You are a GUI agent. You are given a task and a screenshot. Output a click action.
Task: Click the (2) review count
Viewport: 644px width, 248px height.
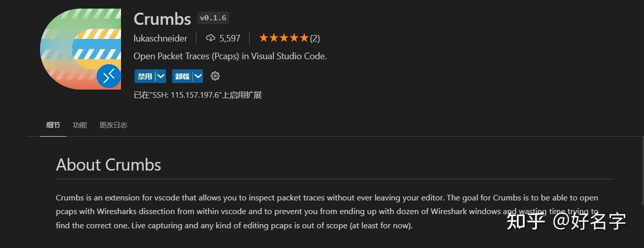click(315, 38)
